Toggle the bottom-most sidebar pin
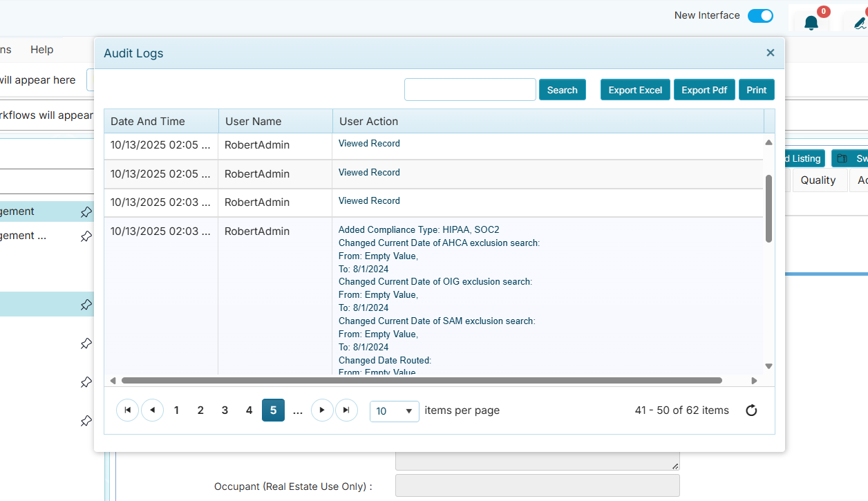The width and height of the screenshot is (868, 501). coord(86,420)
